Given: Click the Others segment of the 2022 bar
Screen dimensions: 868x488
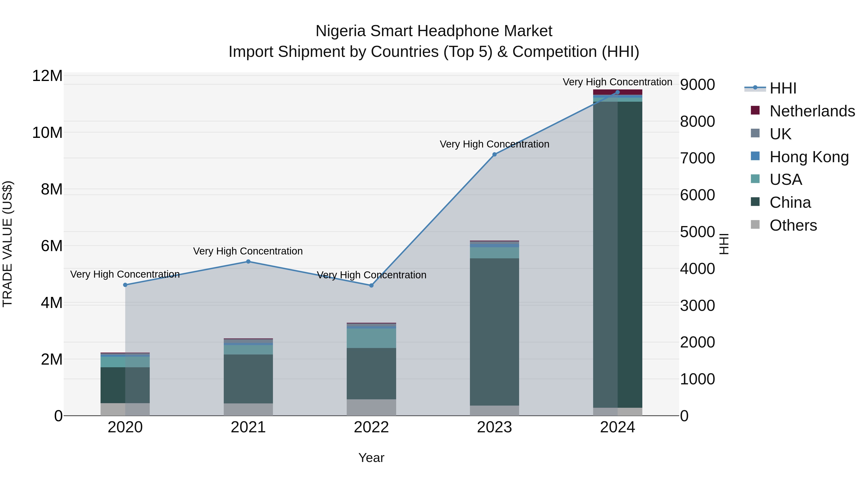Looking at the screenshot, I should pyautogui.click(x=371, y=408).
